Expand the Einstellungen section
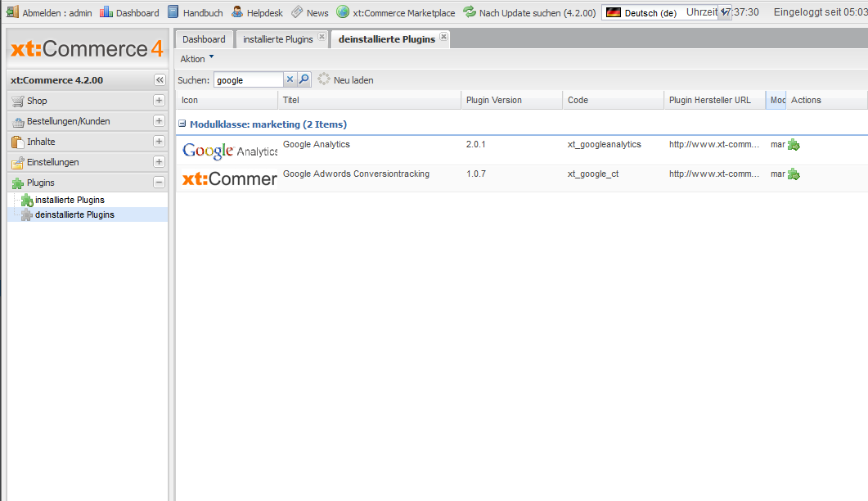Viewport: 868px width, 501px height. [159, 162]
